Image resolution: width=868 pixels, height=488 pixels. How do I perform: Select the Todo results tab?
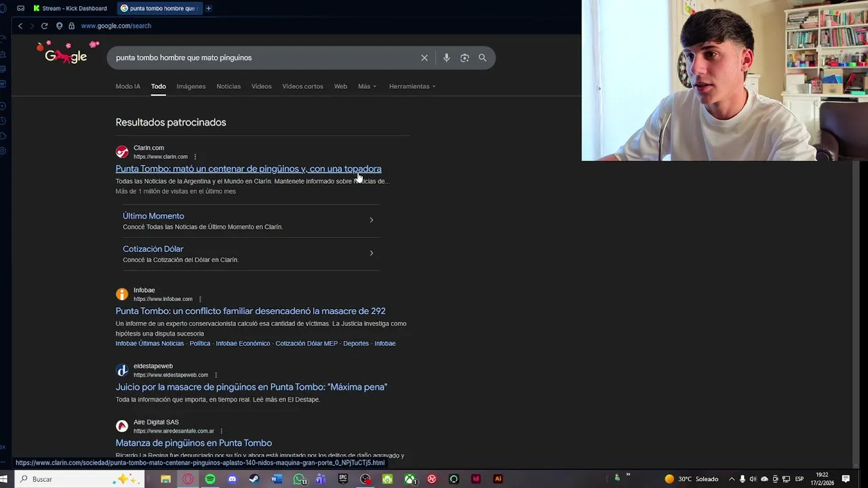158,86
